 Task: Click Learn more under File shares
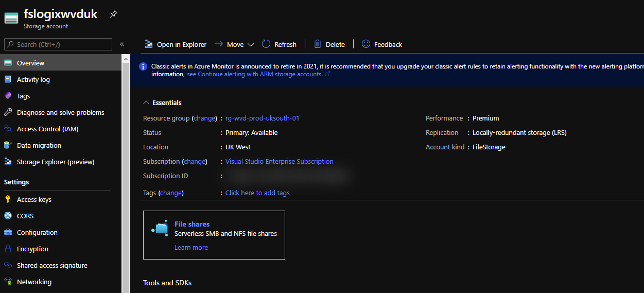[191, 247]
